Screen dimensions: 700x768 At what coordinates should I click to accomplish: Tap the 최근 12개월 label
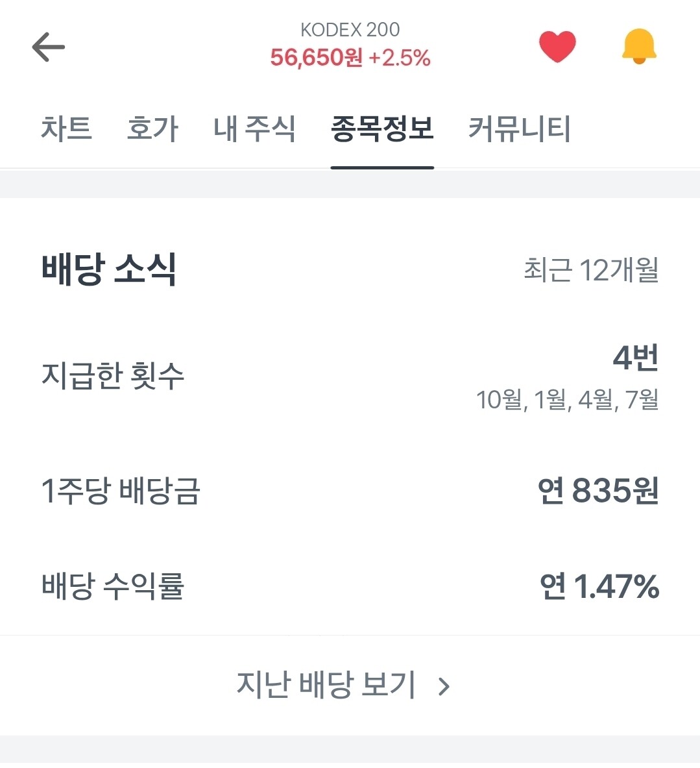tap(591, 270)
